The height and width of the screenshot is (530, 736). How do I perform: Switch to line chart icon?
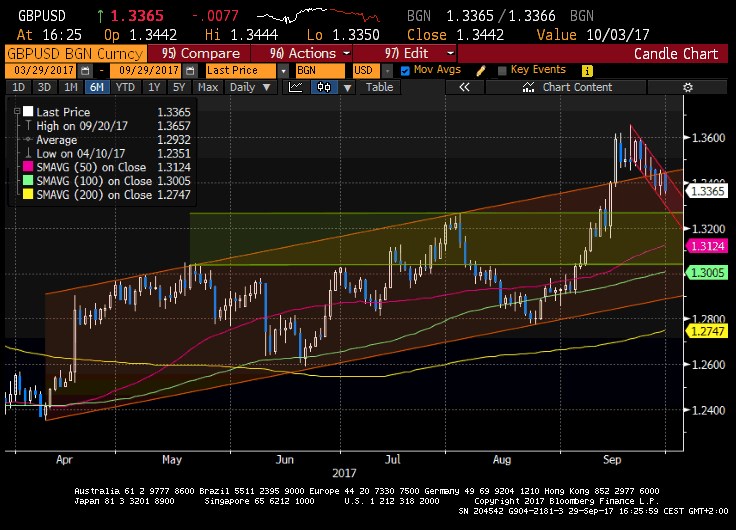296,87
